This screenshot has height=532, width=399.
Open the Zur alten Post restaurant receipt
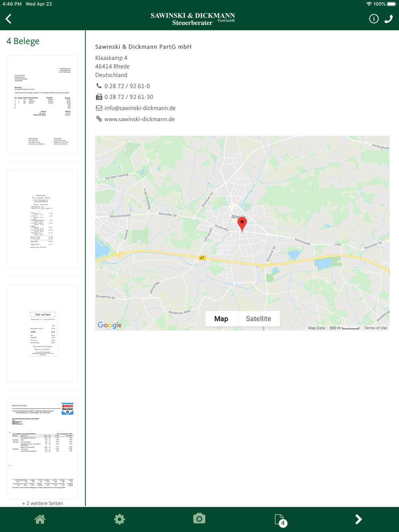coord(42,219)
